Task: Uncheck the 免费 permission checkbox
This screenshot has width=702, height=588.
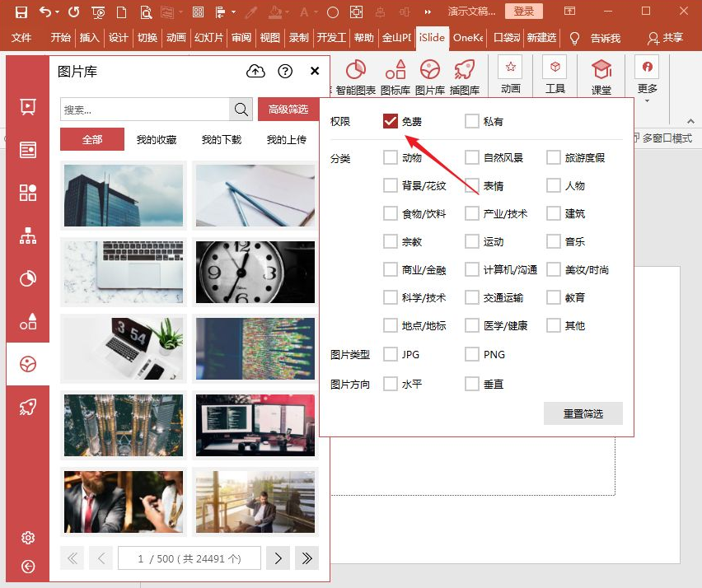Action: click(391, 122)
